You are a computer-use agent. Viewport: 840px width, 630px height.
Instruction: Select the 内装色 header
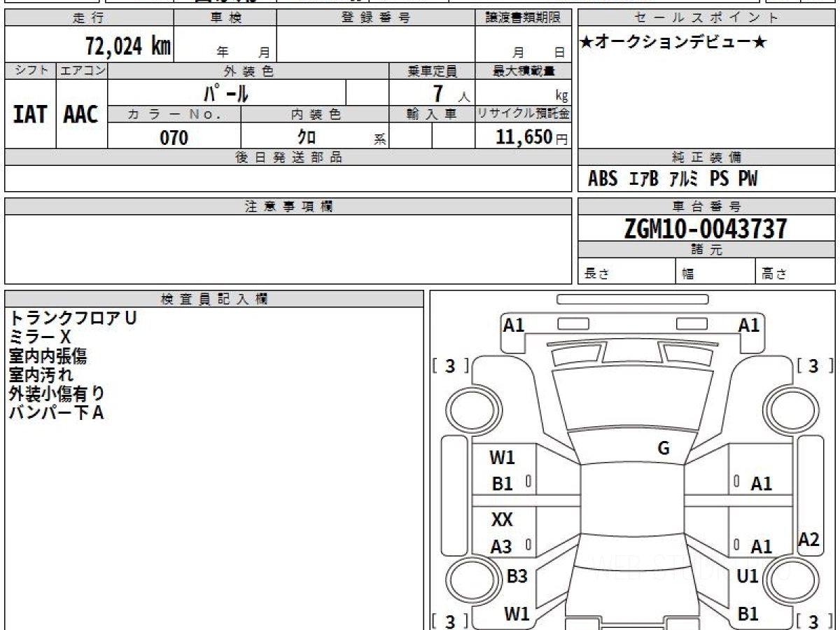point(315,114)
